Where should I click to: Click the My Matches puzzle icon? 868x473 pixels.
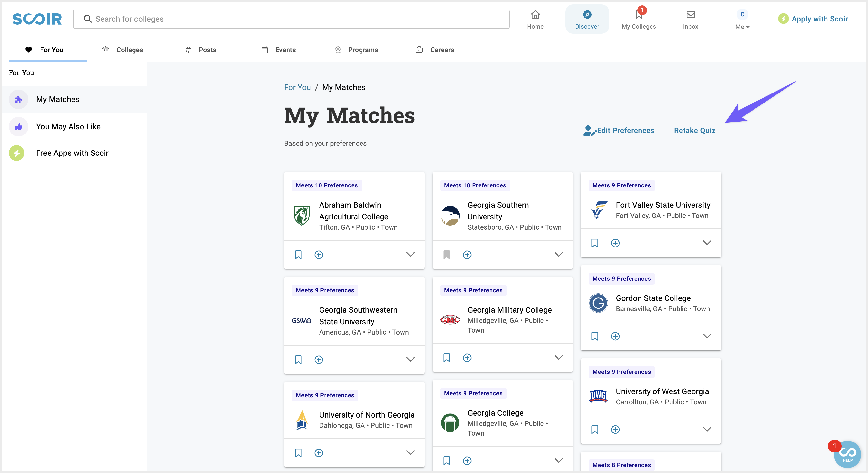click(18, 100)
